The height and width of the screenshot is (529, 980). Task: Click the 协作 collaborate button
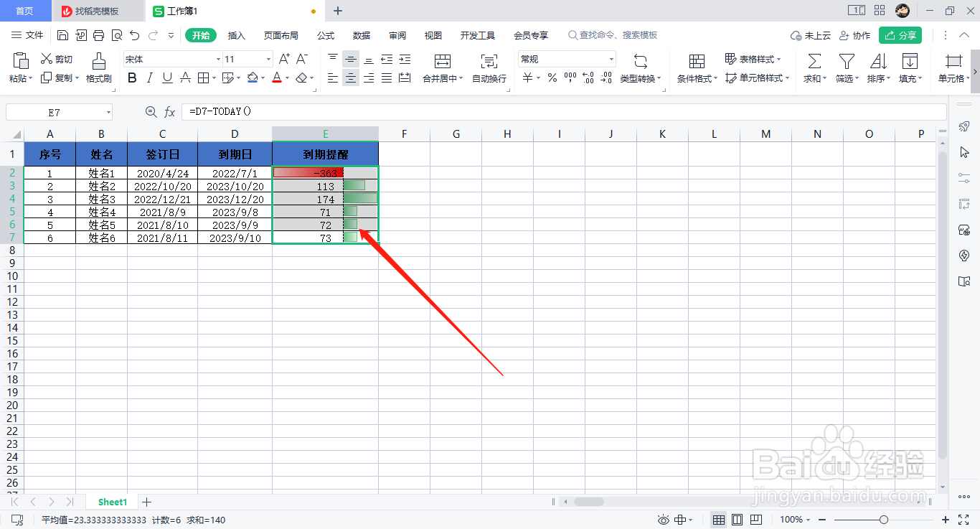tap(854, 35)
